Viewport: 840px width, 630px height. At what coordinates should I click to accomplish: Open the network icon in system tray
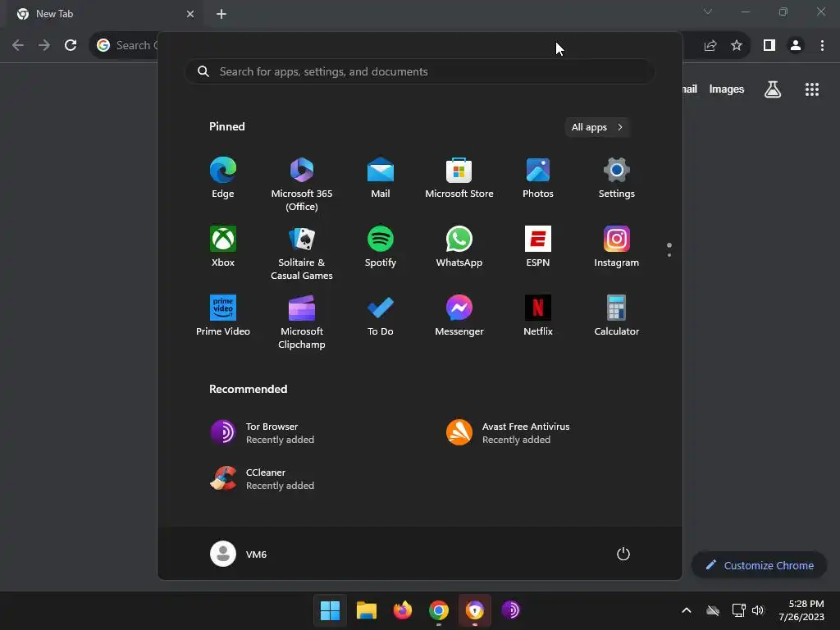click(x=739, y=610)
